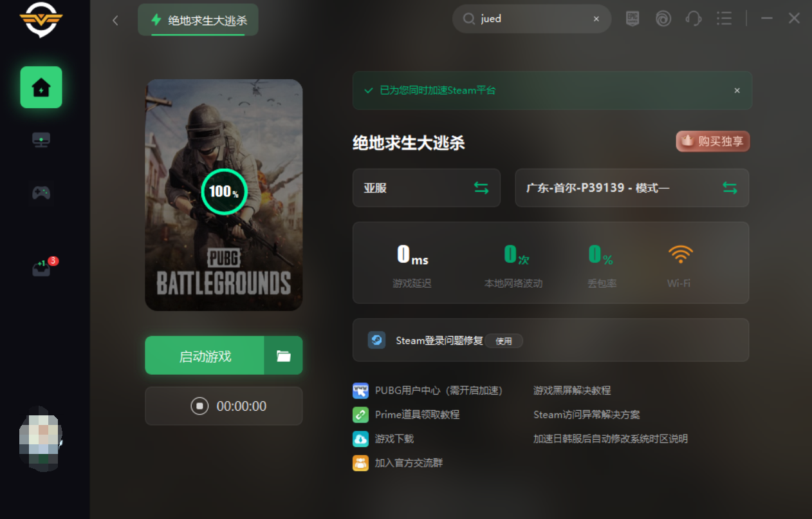The width and height of the screenshot is (812, 519).
Task: Click the golden winged app logo
Action: pos(41,19)
